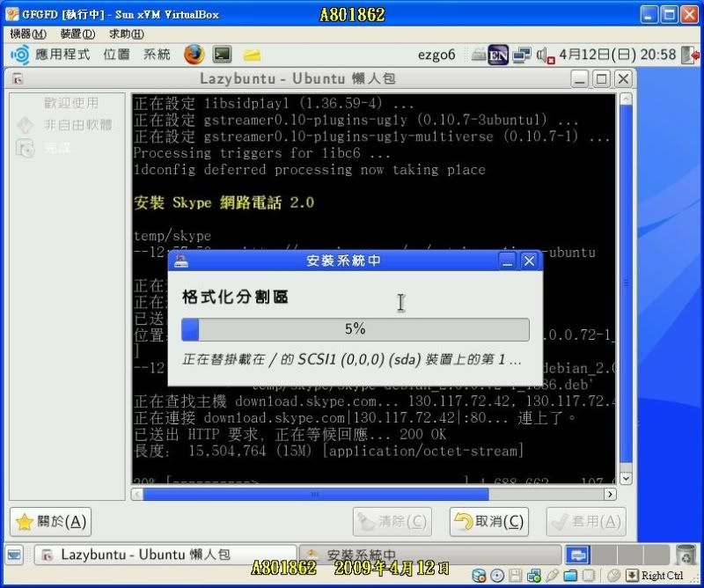Click the 關於(A) about button
The width and height of the screenshot is (704, 588).
50,521
